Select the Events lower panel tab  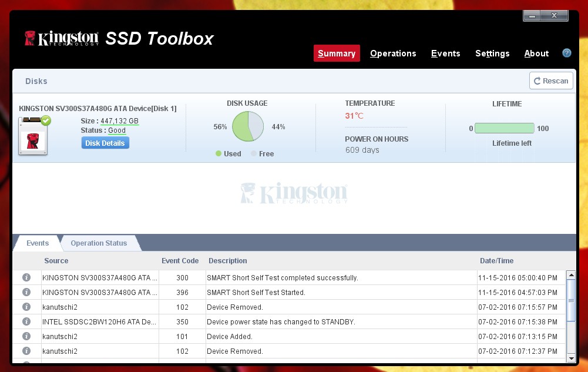coord(38,243)
